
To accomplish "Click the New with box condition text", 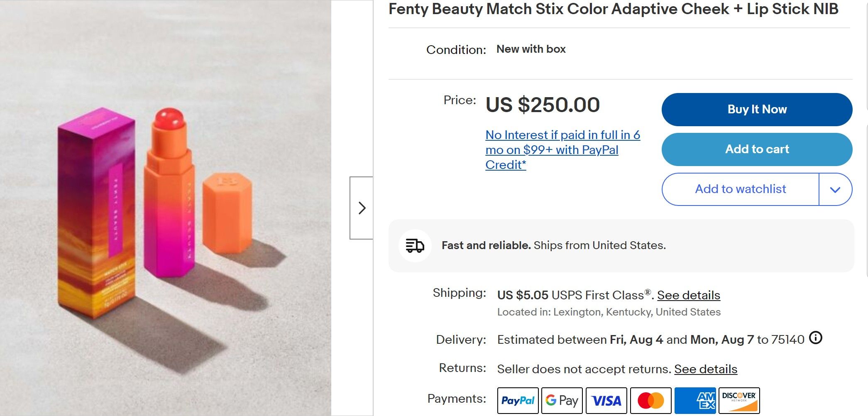I will tap(531, 49).
